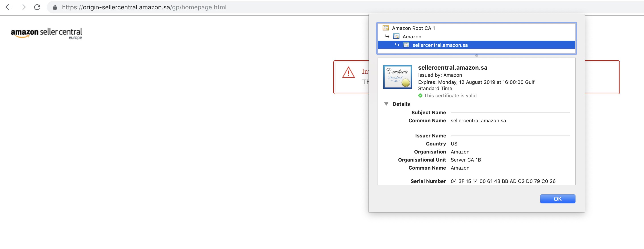Click the Organisational Unit label
This screenshot has height=249, width=644.
(x=422, y=160)
